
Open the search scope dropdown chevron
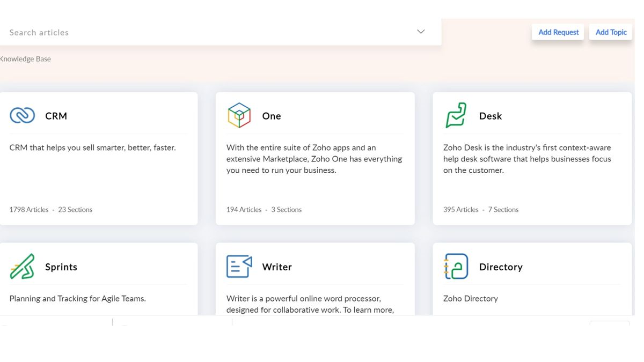point(420,32)
